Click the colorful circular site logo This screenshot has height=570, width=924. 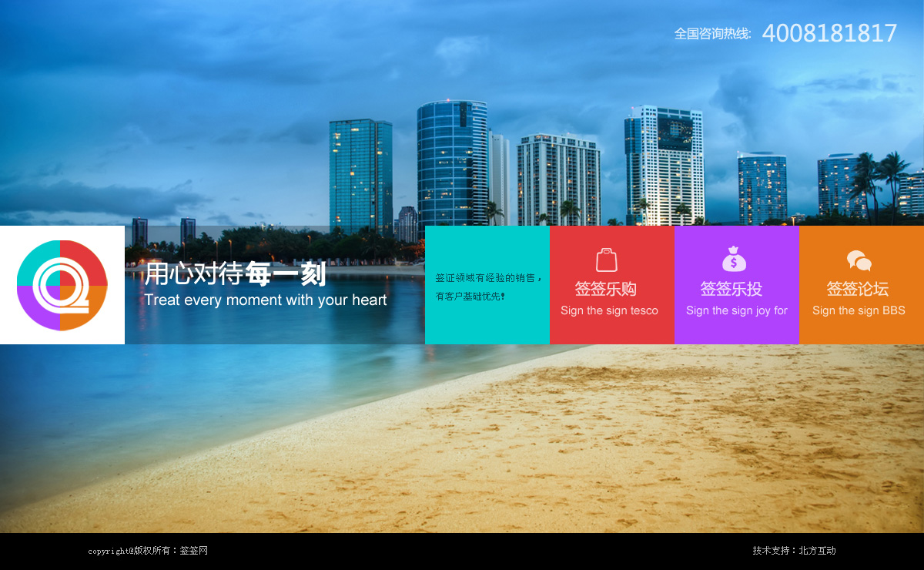coord(62,285)
